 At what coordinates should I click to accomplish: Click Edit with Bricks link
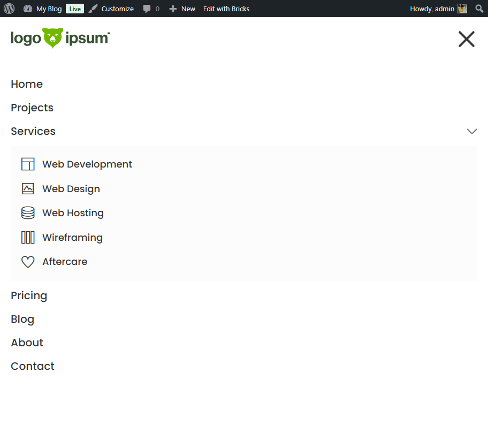[x=226, y=9]
